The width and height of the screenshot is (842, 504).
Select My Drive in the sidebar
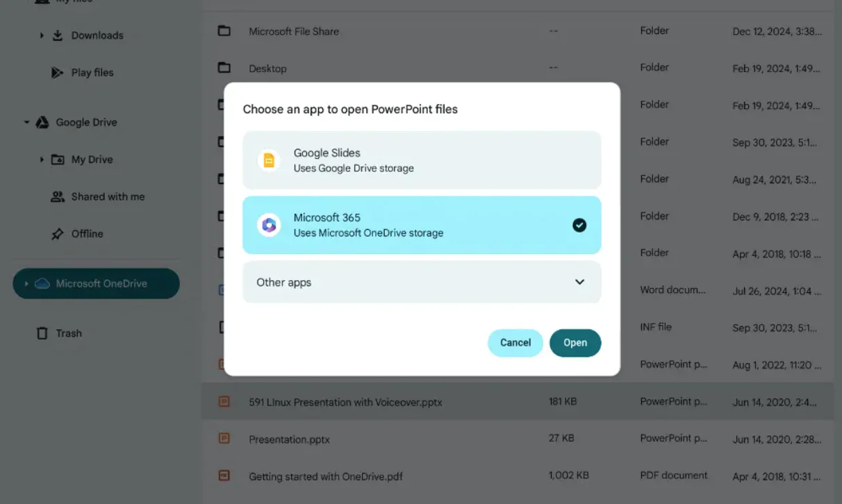pyautogui.click(x=92, y=160)
